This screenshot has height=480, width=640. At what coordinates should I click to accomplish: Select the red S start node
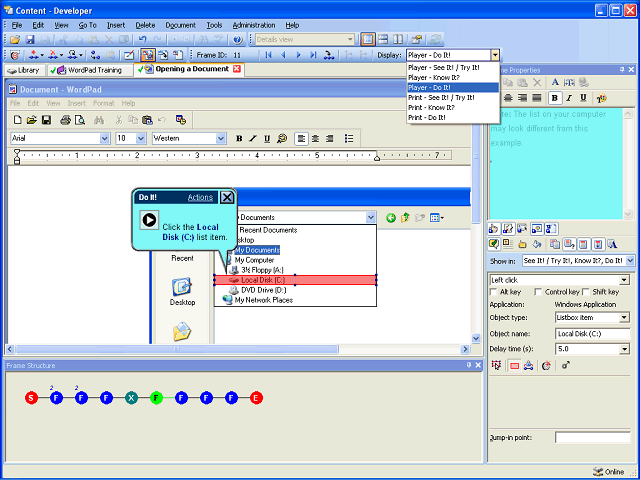[x=31, y=398]
